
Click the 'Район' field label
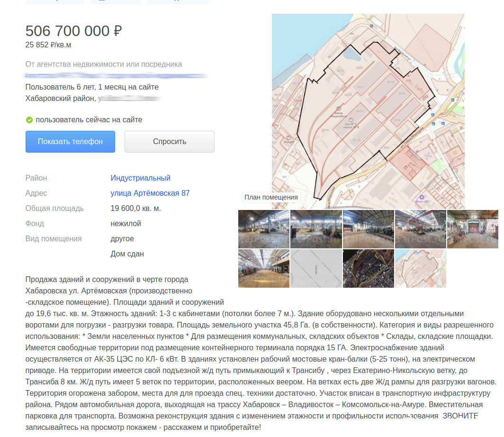36,178
